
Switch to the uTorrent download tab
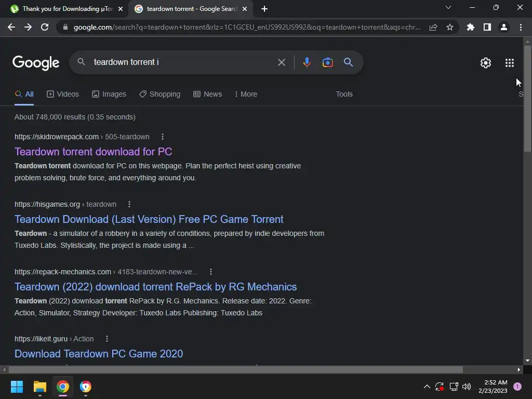click(x=67, y=9)
